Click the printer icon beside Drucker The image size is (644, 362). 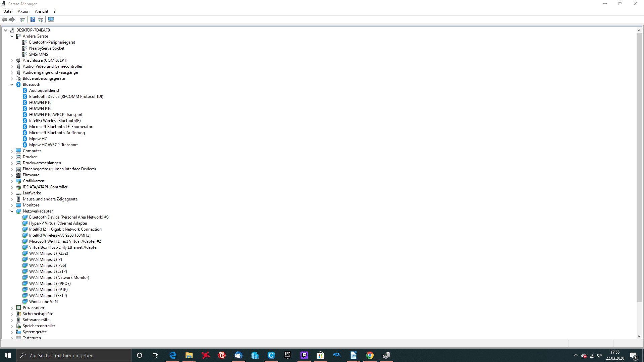coord(18,157)
